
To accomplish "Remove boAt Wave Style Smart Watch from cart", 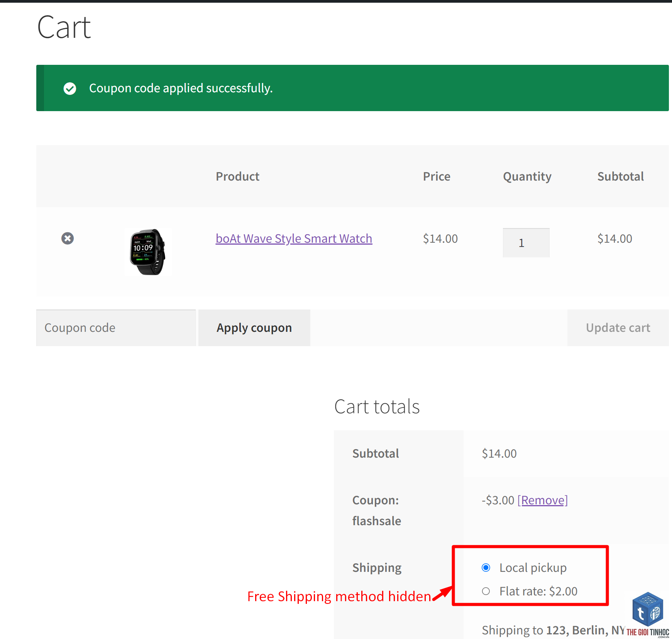I will click(x=68, y=238).
